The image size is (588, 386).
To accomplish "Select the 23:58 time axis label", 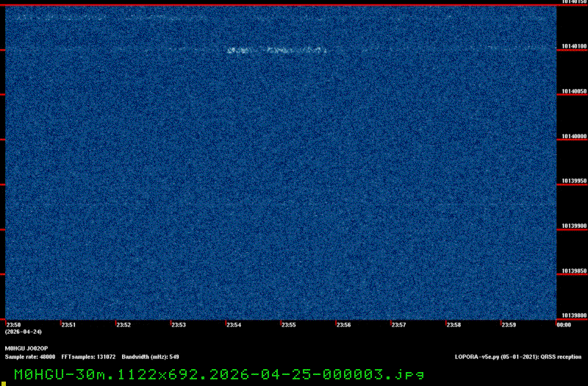I will [x=453, y=325].
